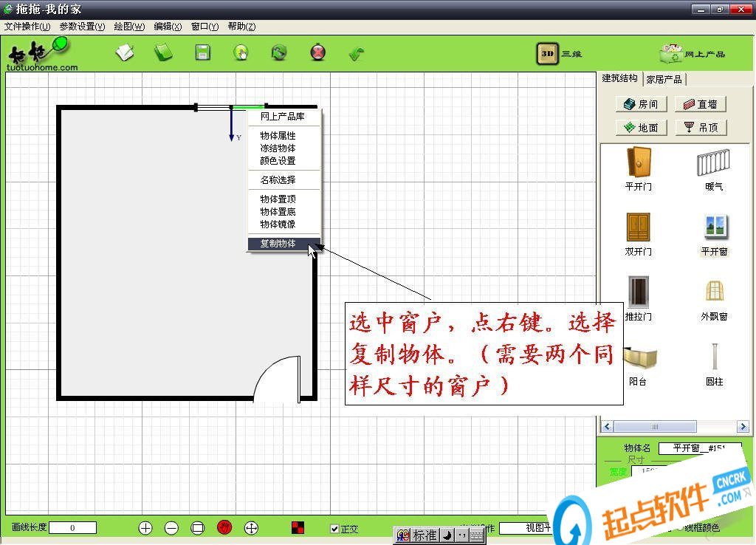Viewport: 756px width, 545px height.
Task: Click IME punctuation toggle
Action: [x=462, y=535]
